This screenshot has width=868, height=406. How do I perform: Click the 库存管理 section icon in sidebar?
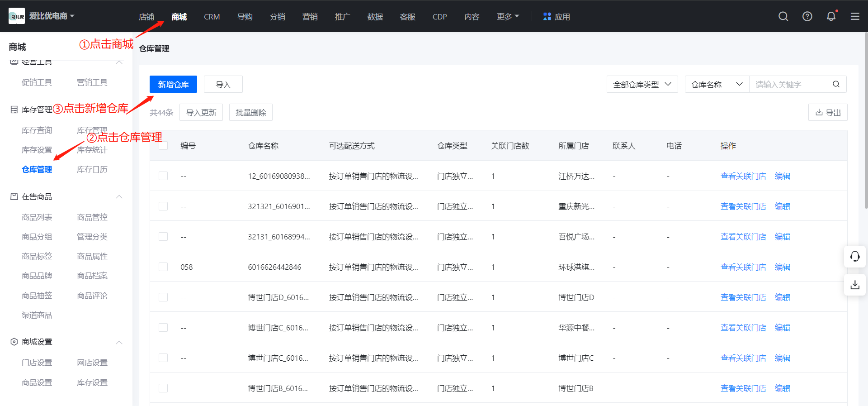click(x=14, y=110)
